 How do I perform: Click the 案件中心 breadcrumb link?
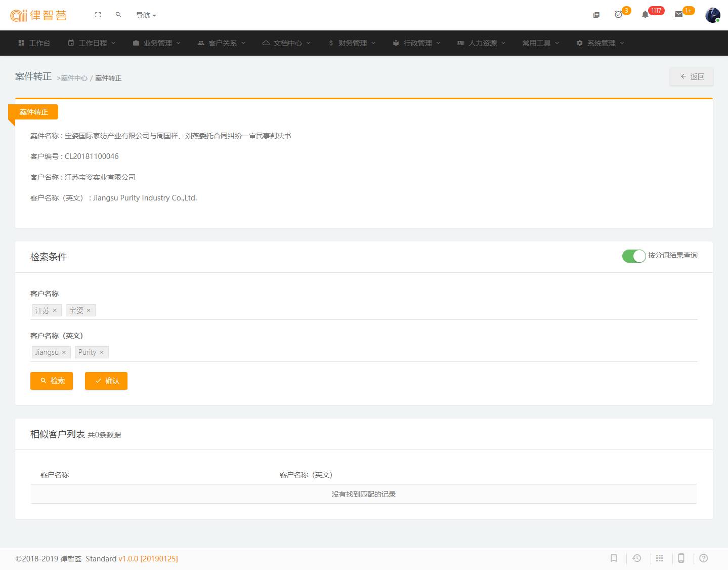pos(74,78)
